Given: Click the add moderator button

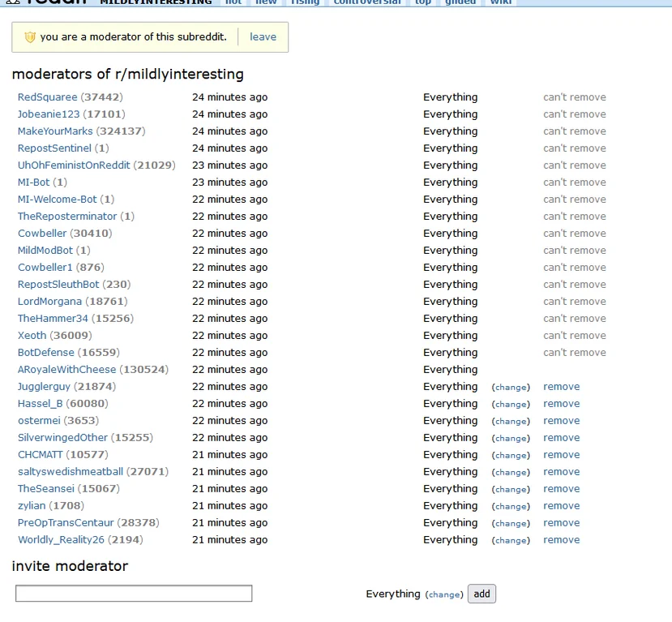Looking at the screenshot, I should pos(482,594).
